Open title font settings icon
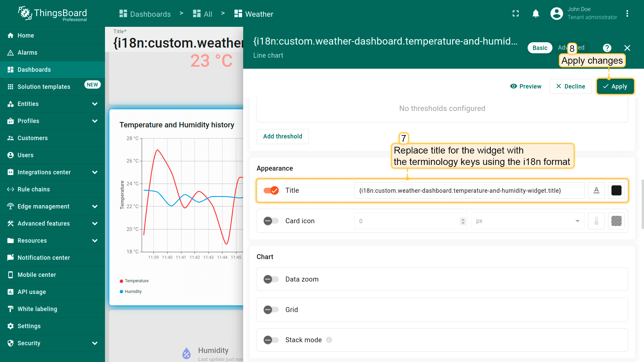Image resolution: width=644 pixels, height=362 pixels. (596, 190)
